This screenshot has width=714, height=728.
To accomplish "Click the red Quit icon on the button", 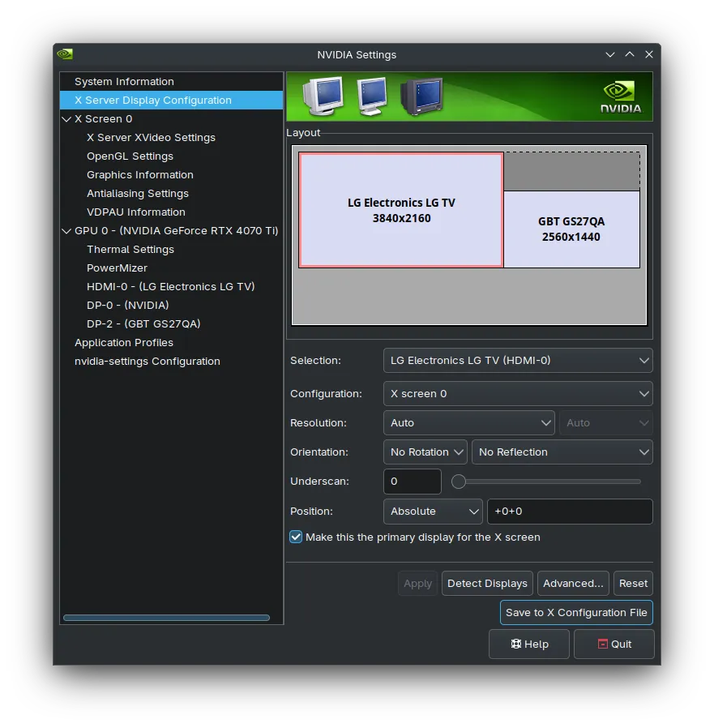I will coord(601,644).
